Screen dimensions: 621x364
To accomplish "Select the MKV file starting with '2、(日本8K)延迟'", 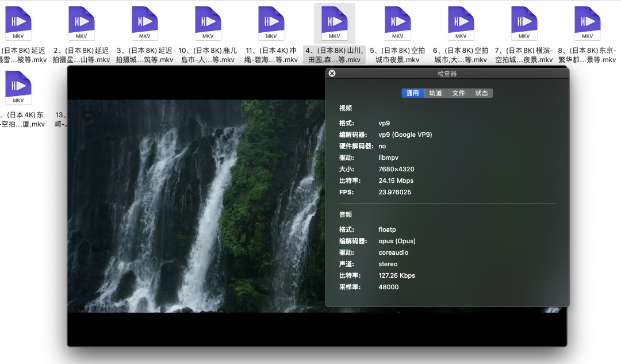I will click(81, 24).
